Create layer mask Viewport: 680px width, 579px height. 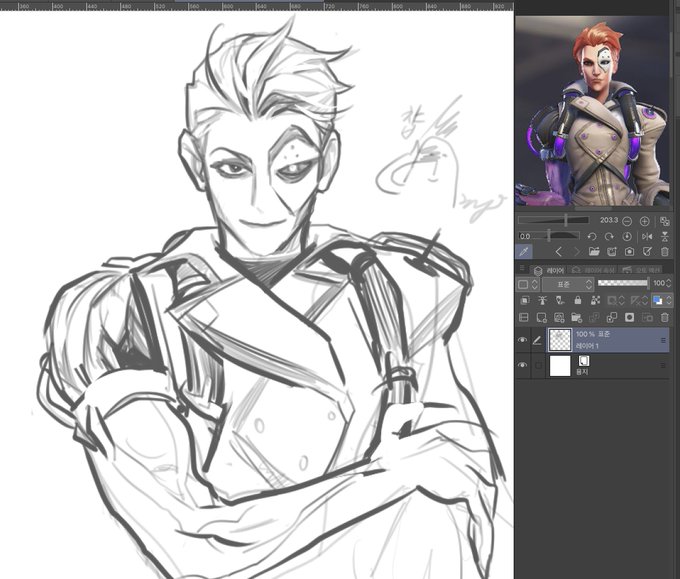(x=629, y=317)
